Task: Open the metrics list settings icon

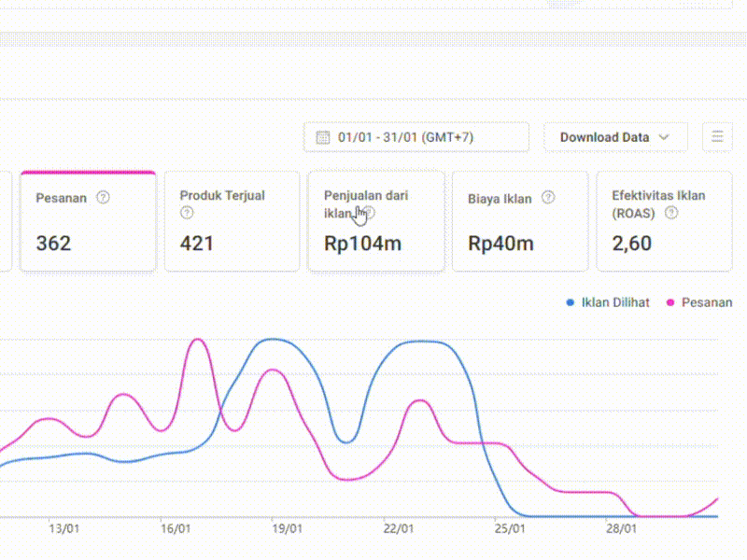Action: 717,137
